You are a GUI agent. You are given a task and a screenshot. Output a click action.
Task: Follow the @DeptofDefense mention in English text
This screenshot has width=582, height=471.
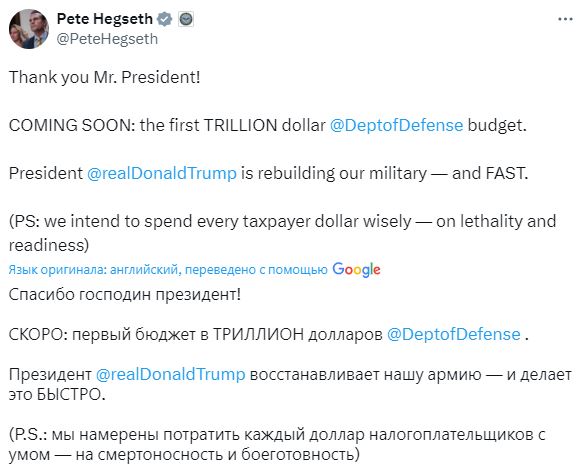(396, 125)
